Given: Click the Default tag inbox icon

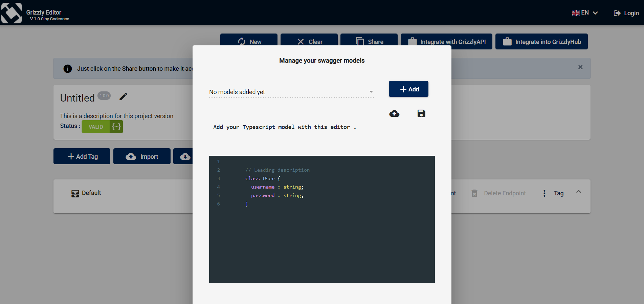Looking at the screenshot, I should (x=75, y=193).
